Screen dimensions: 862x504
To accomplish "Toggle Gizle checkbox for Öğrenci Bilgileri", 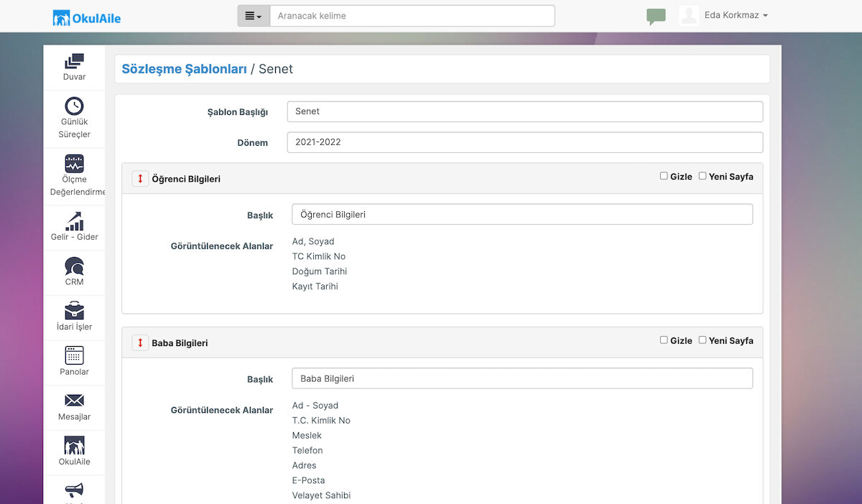I will point(664,176).
